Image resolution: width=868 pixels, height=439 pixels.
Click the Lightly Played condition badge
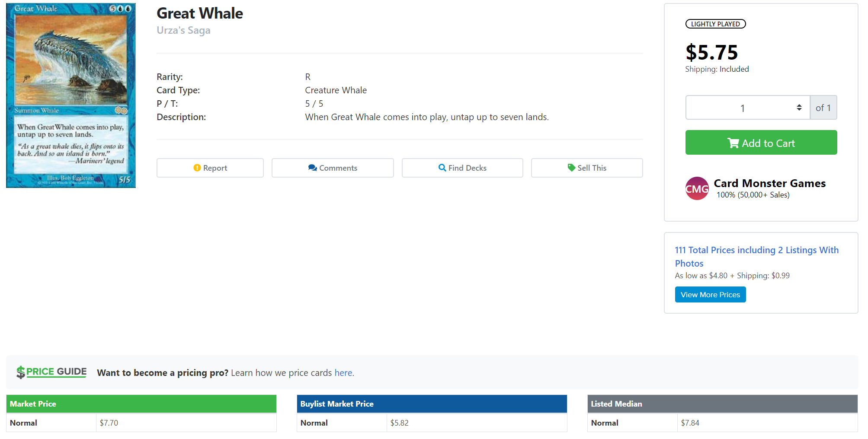click(715, 24)
